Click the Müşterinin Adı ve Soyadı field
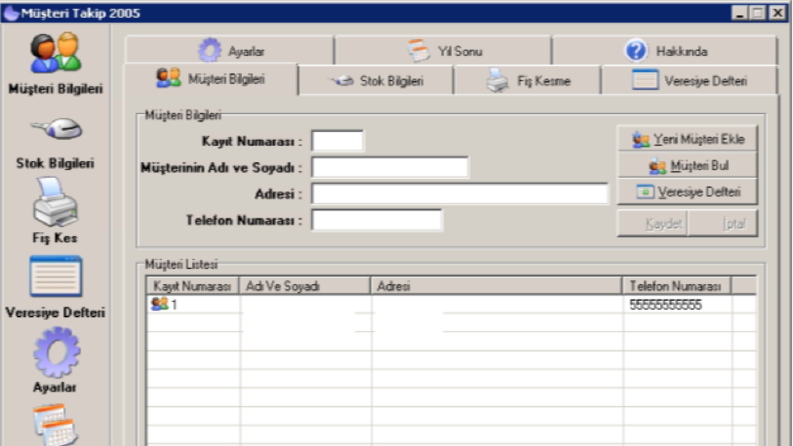Viewport: 793px width, 446px height. click(x=390, y=167)
